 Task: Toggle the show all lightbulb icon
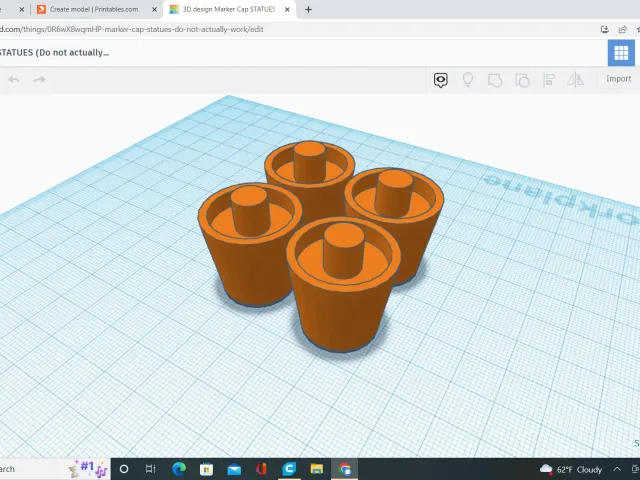pyautogui.click(x=468, y=80)
